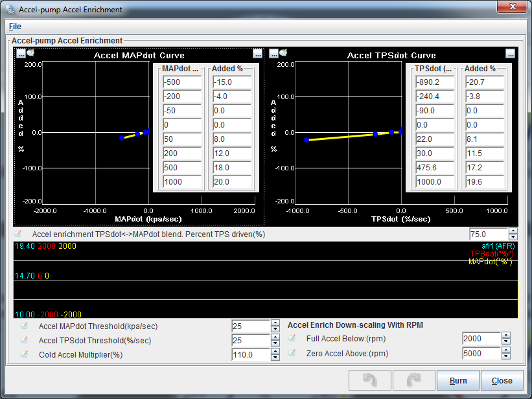
Task: Open the MAPdot curve top-left options button
Action: (x=21, y=53)
